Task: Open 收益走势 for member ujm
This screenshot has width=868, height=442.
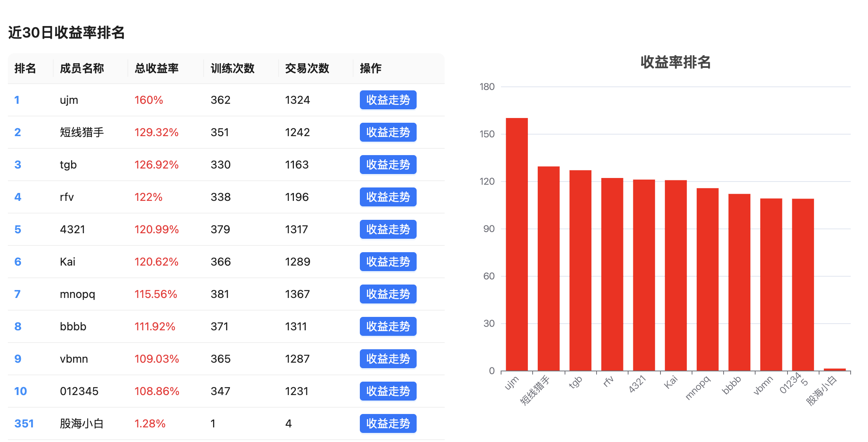Action: point(388,100)
